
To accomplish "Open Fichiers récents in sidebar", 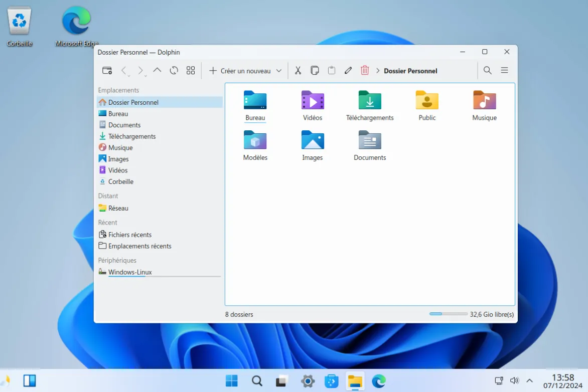I will pyautogui.click(x=129, y=235).
